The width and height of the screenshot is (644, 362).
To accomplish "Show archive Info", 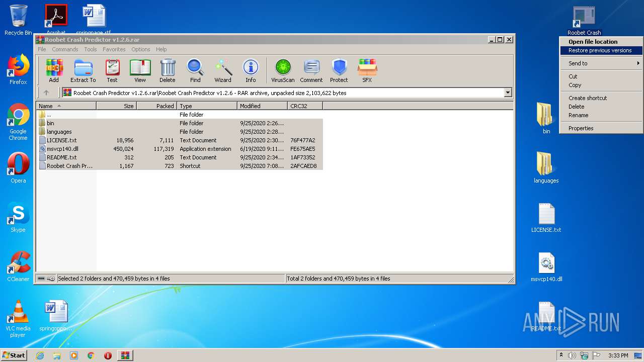I will 251,71.
